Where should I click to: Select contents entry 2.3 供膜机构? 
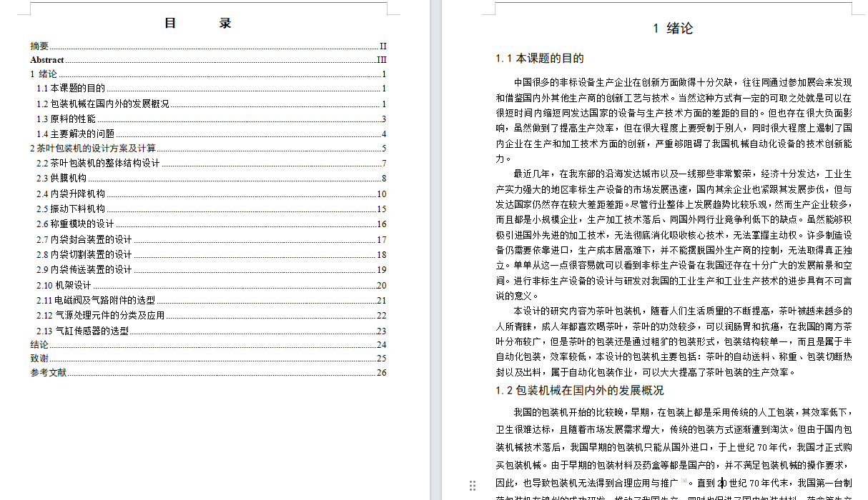tap(212, 179)
